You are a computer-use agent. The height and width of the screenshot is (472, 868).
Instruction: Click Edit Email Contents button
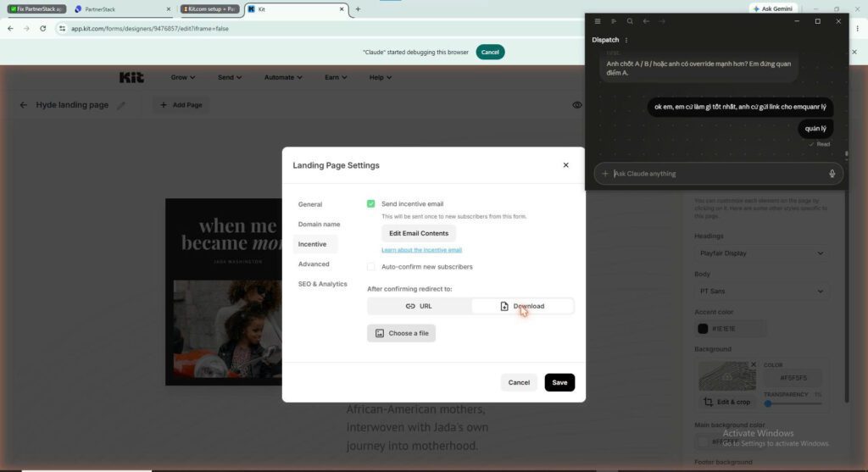(419, 233)
